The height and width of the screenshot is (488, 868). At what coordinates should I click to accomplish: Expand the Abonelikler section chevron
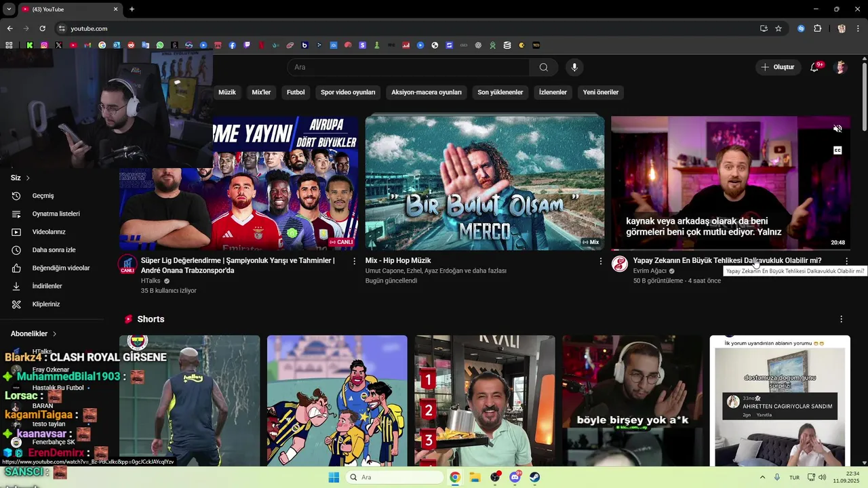click(54, 333)
